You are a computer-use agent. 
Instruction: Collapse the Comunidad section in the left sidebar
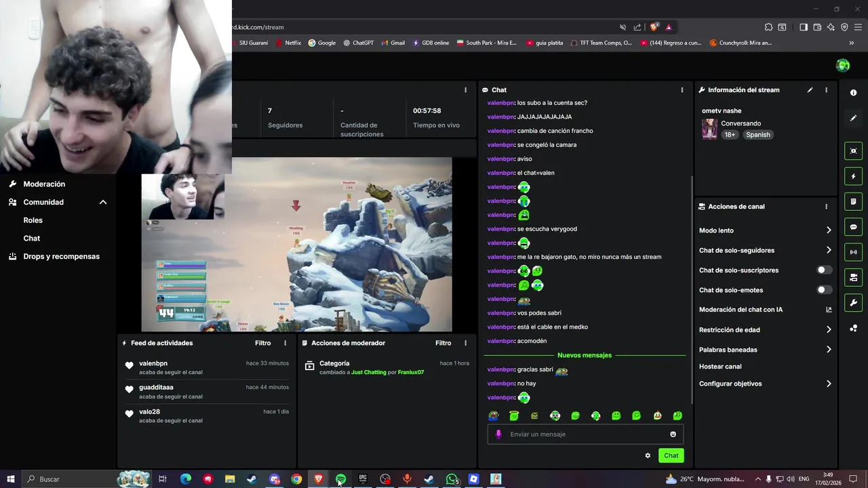click(103, 202)
